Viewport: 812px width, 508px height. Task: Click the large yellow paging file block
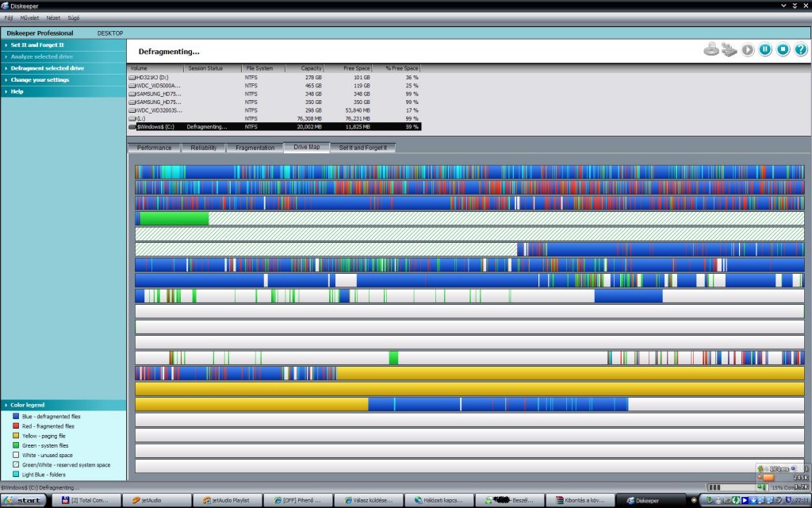(469, 389)
